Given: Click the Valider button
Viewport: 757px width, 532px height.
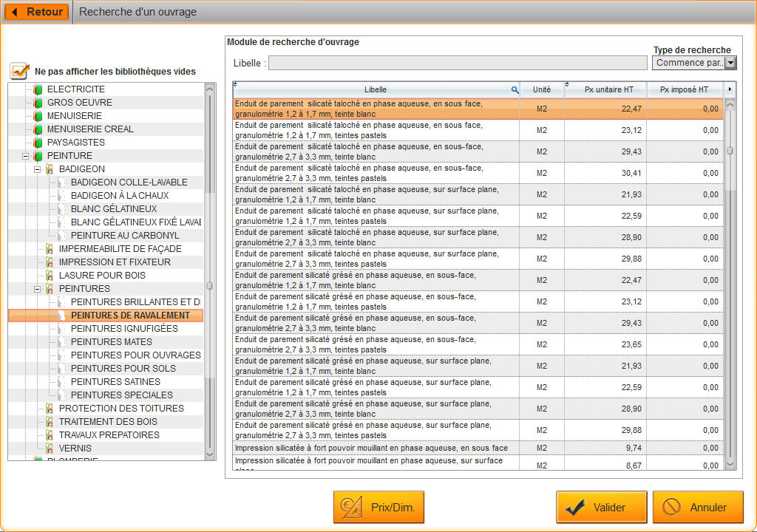Looking at the screenshot, I should (x=602, y=508).
